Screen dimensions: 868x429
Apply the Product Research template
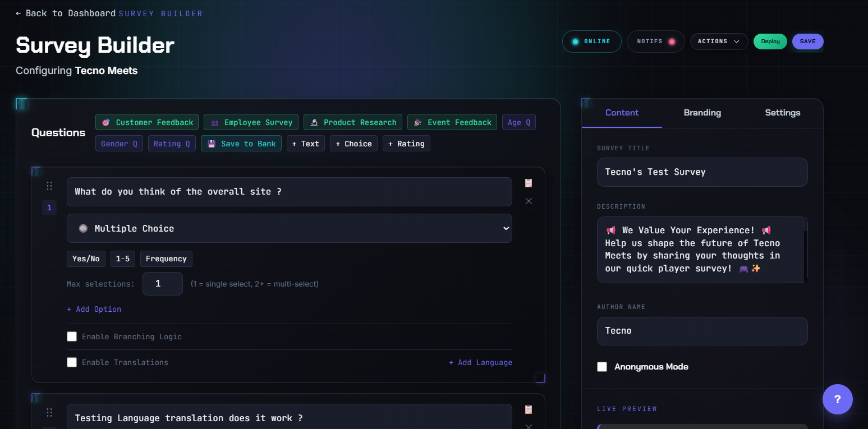click(353, 122)
